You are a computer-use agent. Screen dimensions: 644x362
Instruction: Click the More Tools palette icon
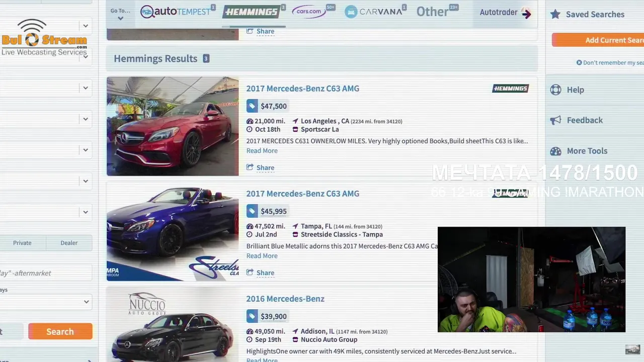[555, 151]
